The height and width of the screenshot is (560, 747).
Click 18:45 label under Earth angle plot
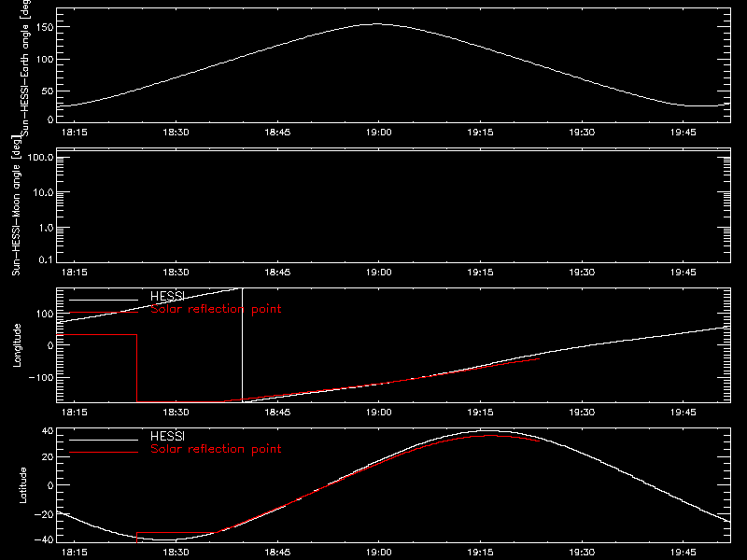pyautogui.click(x=277, y=133)
